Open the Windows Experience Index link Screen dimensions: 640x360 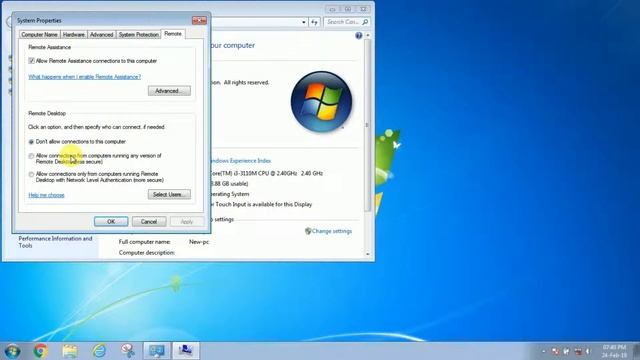[240, 161]
